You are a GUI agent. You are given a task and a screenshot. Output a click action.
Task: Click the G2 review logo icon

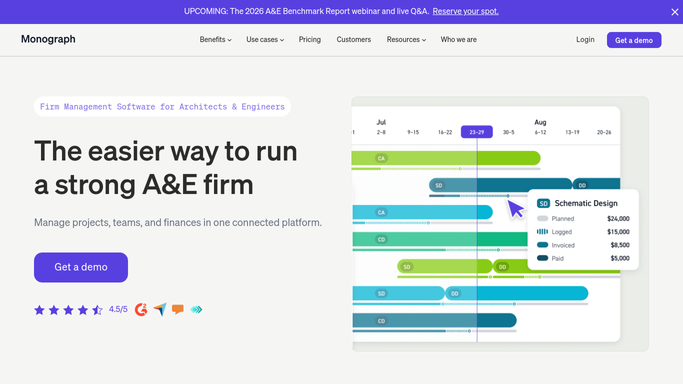(141, 310)
